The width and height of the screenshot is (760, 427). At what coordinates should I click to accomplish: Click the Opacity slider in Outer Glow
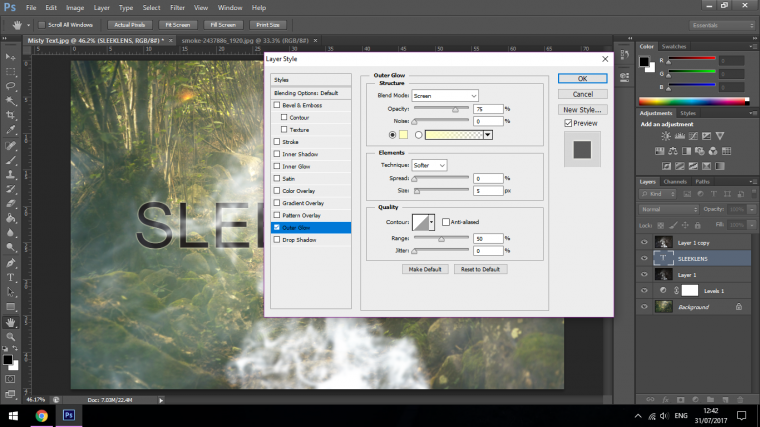coord(441,109)
